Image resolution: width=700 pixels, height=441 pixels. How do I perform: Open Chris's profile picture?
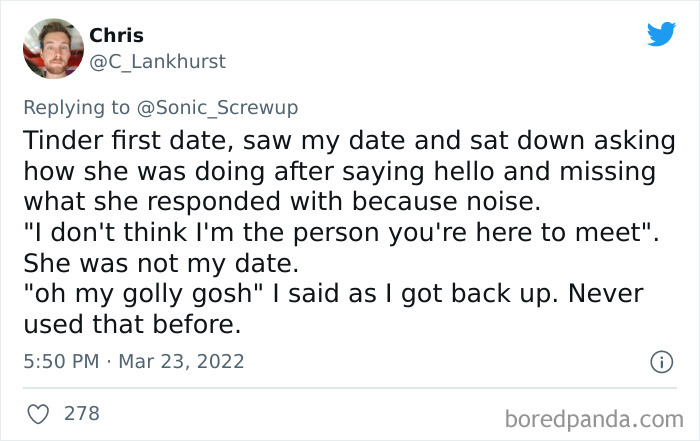[52, 49]
